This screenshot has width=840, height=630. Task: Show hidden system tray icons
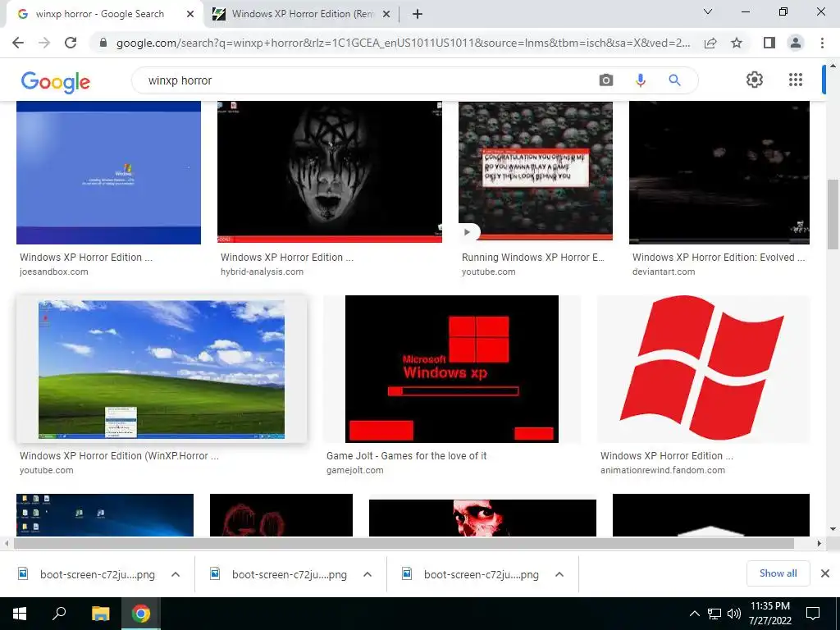[694, 614]
